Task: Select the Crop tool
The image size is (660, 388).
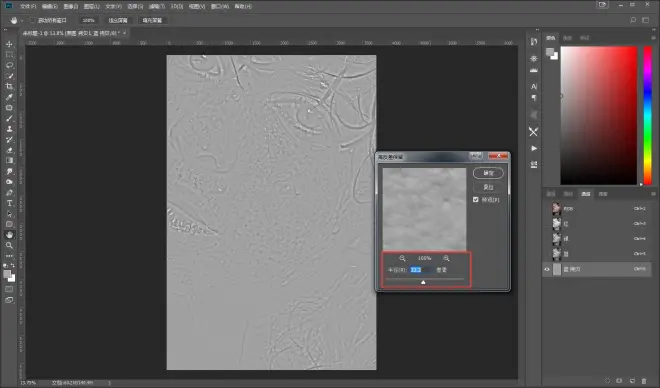Action: point(9,86)
